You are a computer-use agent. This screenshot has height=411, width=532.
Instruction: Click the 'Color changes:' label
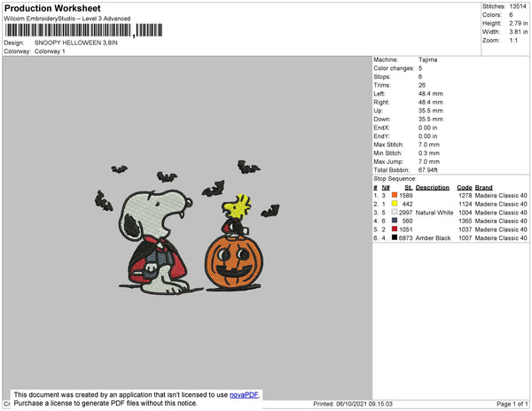click(394, 68)
